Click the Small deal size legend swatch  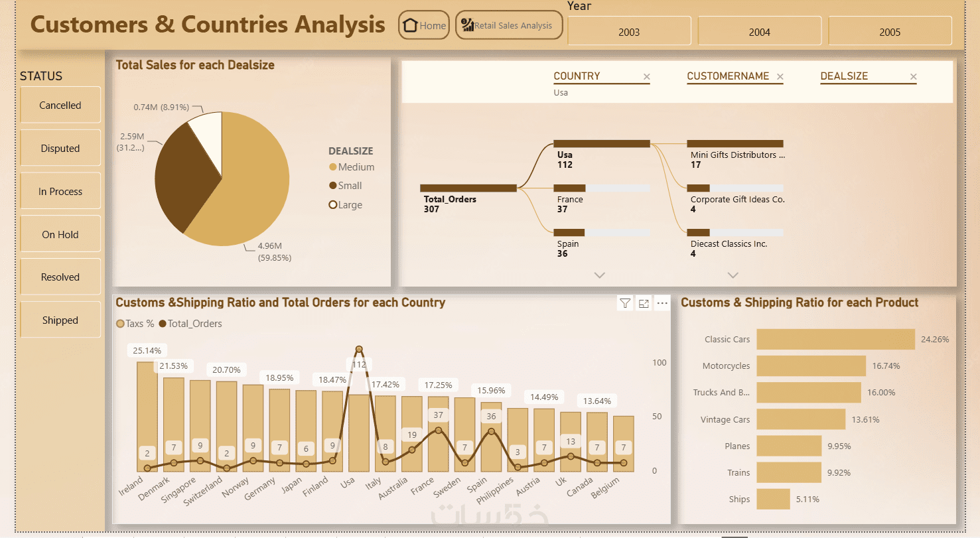coord(332,186)
